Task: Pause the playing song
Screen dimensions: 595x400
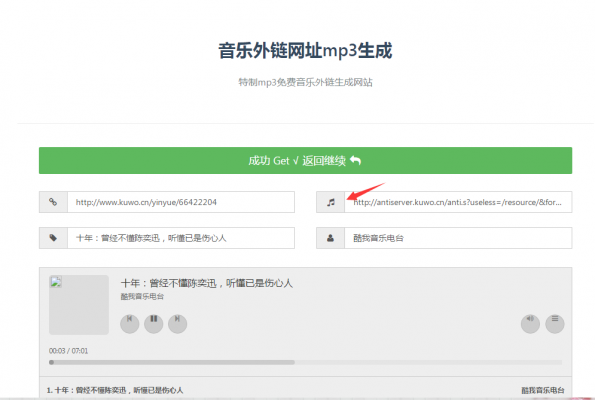Action: click(x=154, y=324)
